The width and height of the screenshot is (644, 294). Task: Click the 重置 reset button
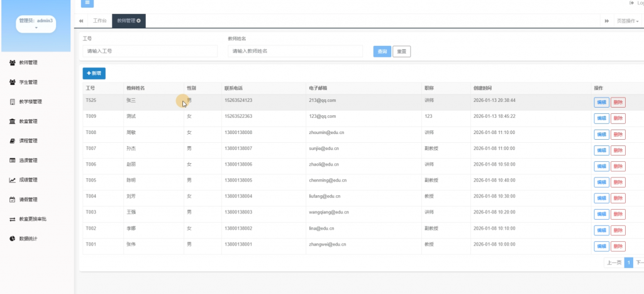(x=402, y=52)
